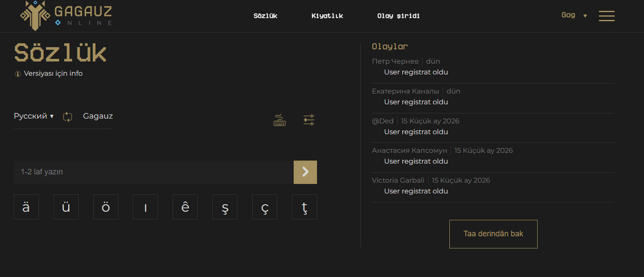Insert the letter ş

tap(225, 207)
